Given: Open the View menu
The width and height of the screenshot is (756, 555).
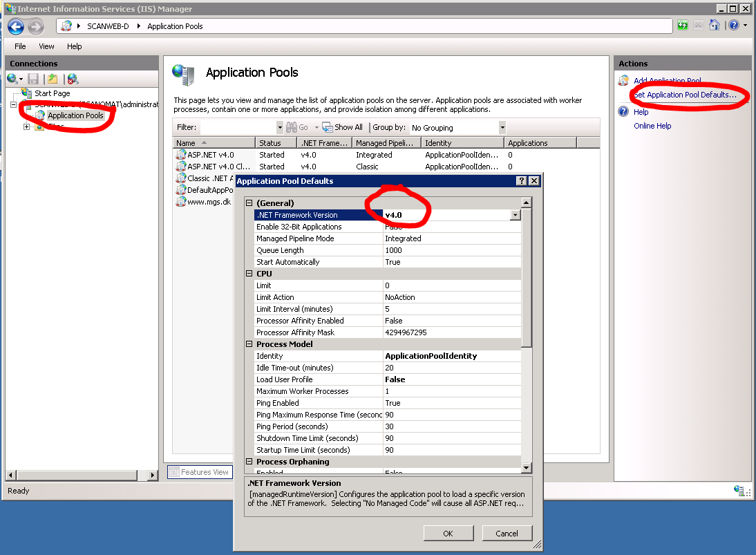Looking at the screenshot, I should coord(46,46).
